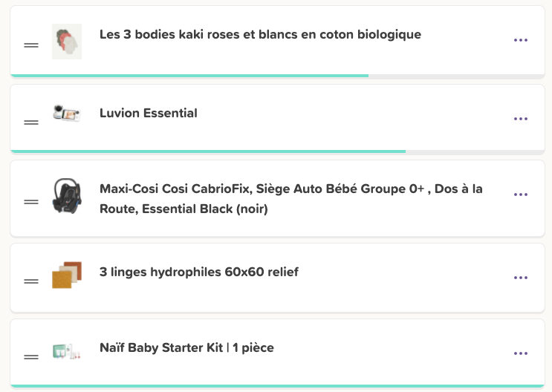Click the baby bodysuits product thumbnail

point(67,42)
